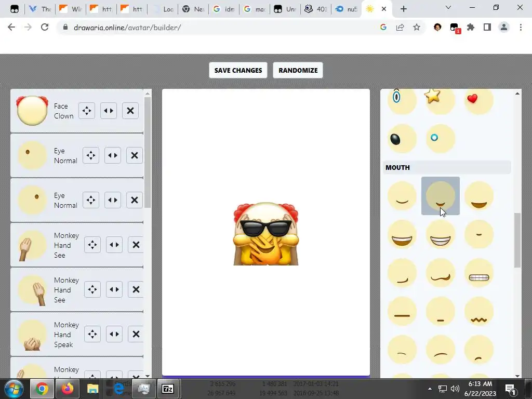
Task: Switch to the 'Unr' tab
Action: tap(285, 9)
